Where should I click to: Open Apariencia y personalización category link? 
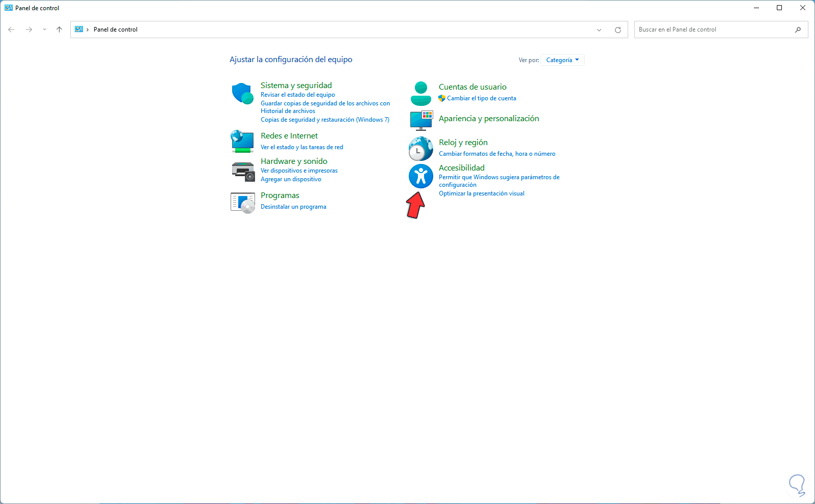tap(489, 119)
